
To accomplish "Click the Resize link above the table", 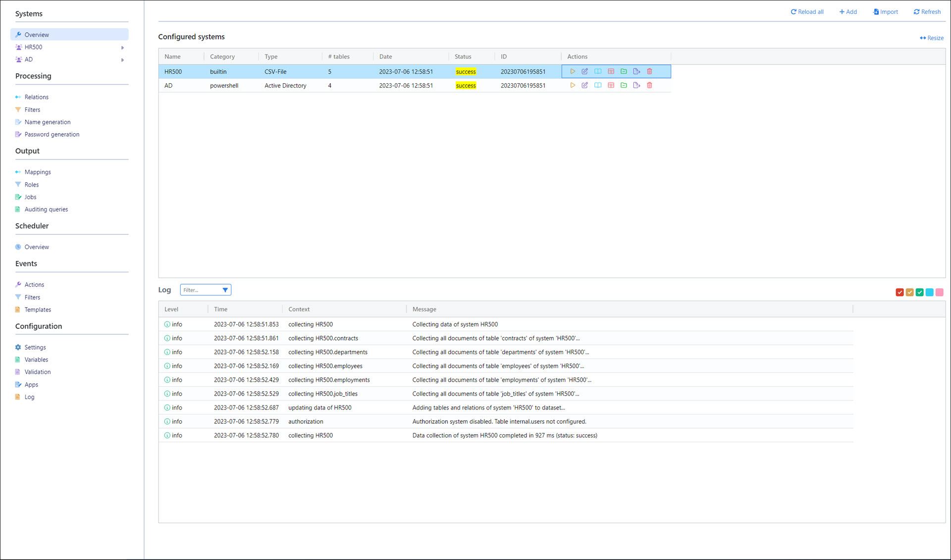I will point(932,38).
